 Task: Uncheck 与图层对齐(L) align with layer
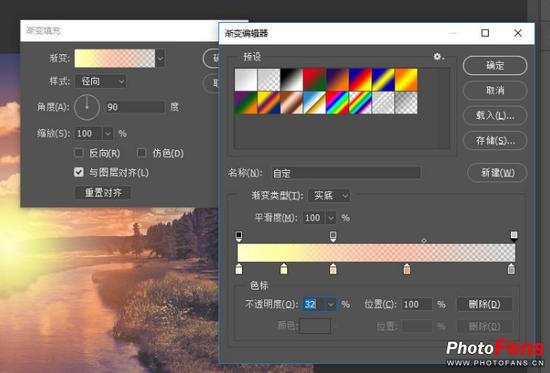point(79,172)
